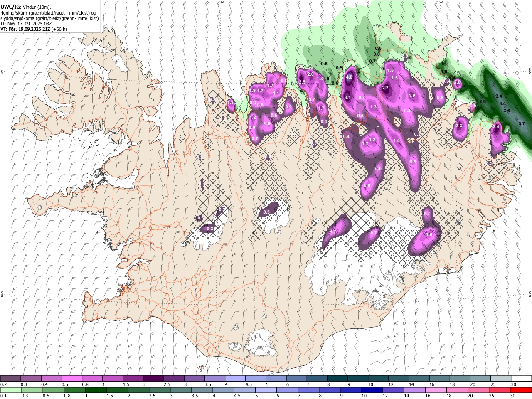Image resolution: width=532 pixels, height=399 pixels.
Task: Click the '2.7' snowfall value on the map
Action: [x=385, y=88]
